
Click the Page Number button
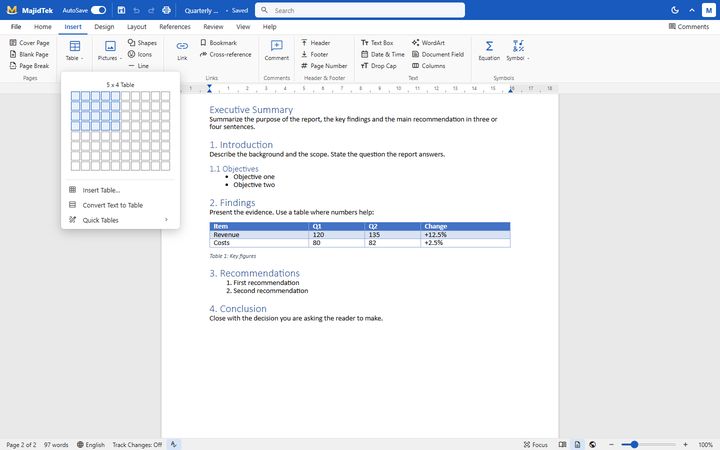(324, 66)
